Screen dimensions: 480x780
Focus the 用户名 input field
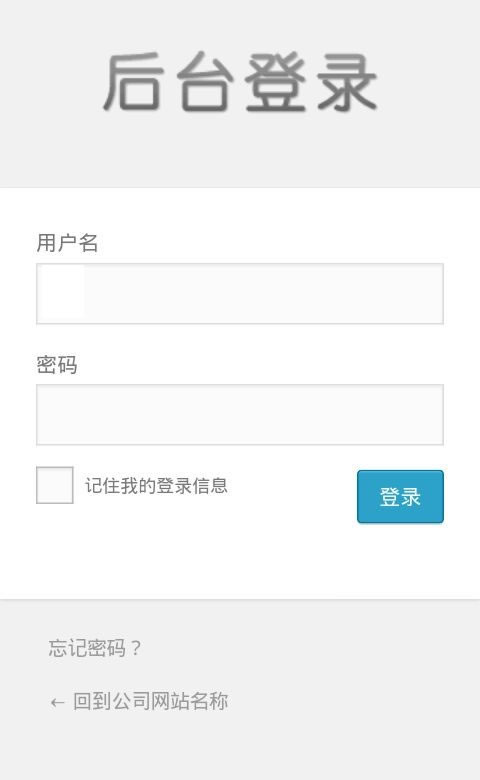[240, 293]
